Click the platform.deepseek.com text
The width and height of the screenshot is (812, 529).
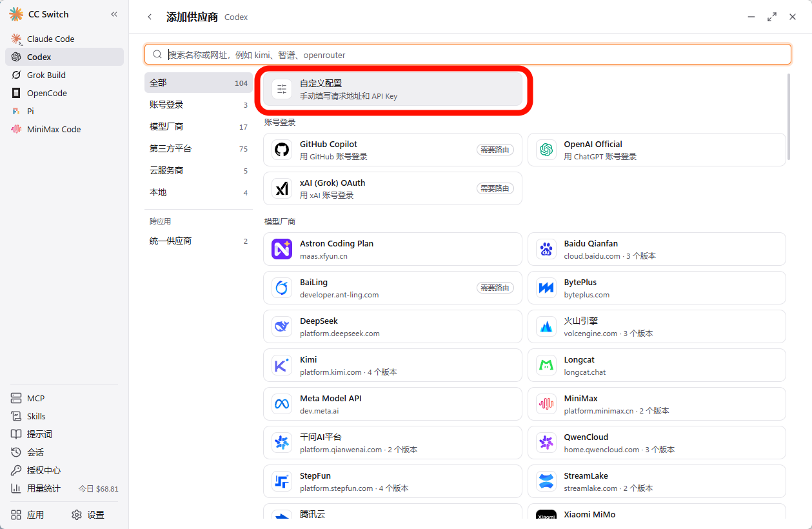[x=340, y=334]
